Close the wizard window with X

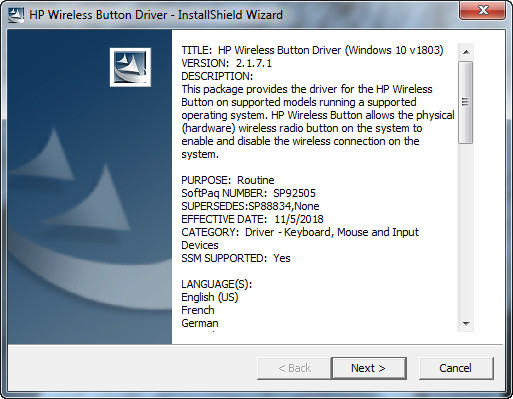tap(482, 10)
